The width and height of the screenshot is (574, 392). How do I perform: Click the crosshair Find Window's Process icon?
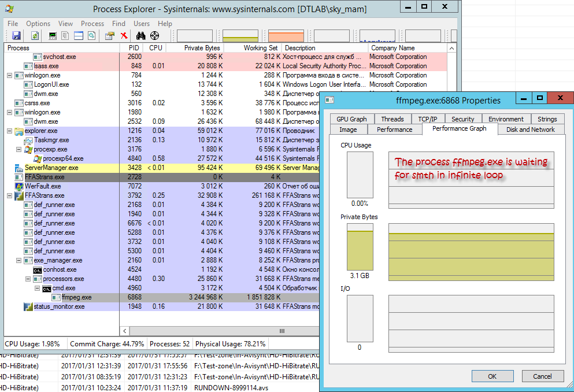(155, 35)
